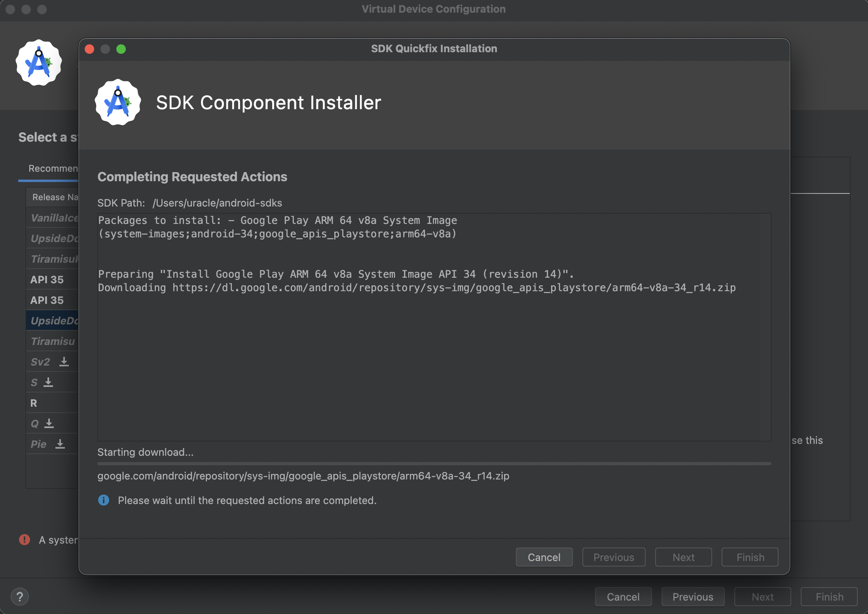The image size is (868, 614).
Task: Click the Sv2 download icon
Action: [64, 362]
